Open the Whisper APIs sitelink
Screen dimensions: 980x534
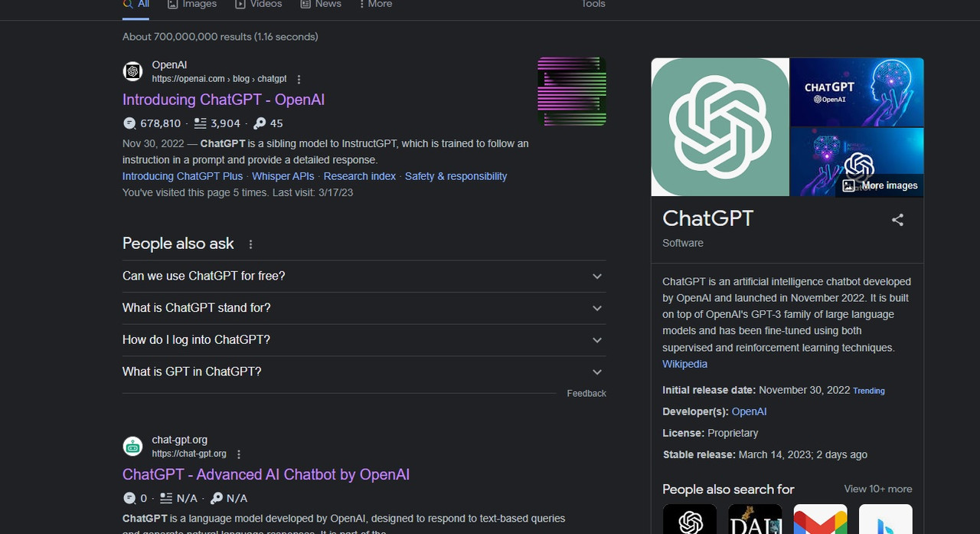[x=283, y=176]
